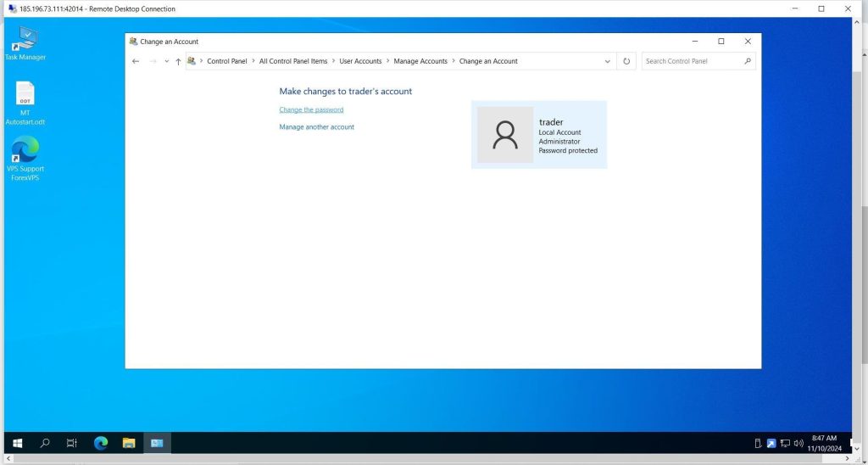Open Task View on the taskbar

tap(72, 443)
